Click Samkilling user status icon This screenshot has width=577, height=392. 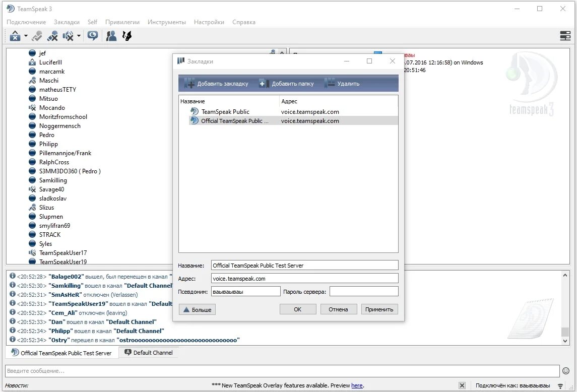pyautogui.click(x=32, y=180)
